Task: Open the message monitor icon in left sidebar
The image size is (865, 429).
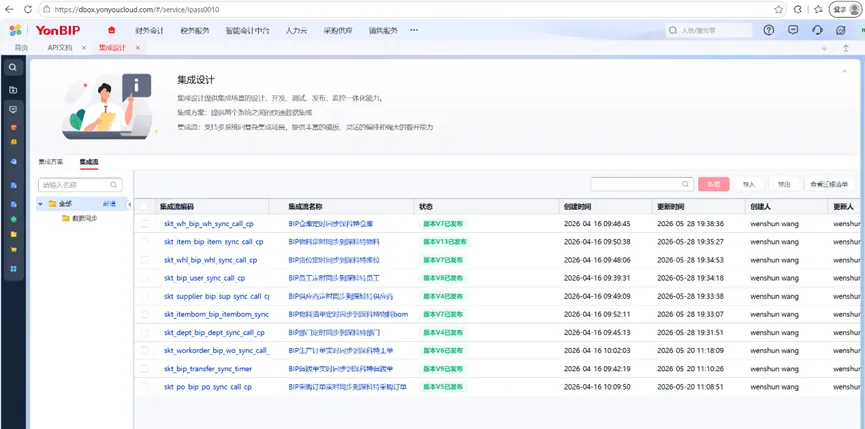Action: point(13,109)
